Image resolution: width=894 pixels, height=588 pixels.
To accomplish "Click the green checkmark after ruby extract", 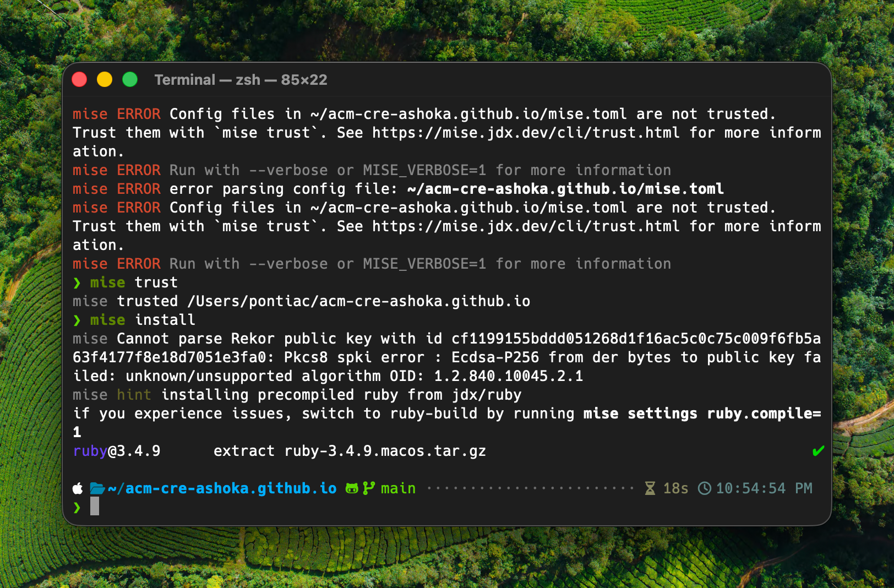I will pos(819,451).
